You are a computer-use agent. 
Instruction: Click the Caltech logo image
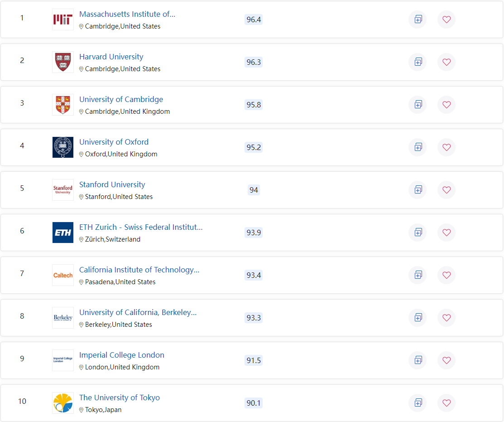(63, 275)
